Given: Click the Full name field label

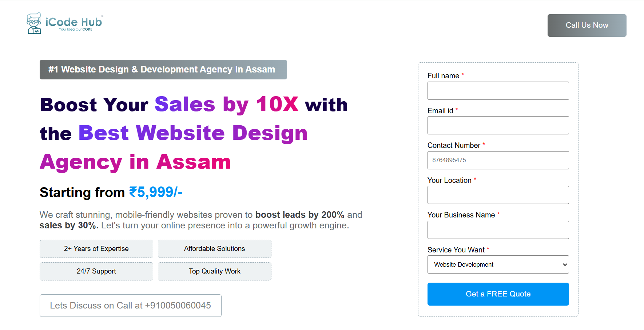Looking at the screenshot, I should (x=443, y=76).
